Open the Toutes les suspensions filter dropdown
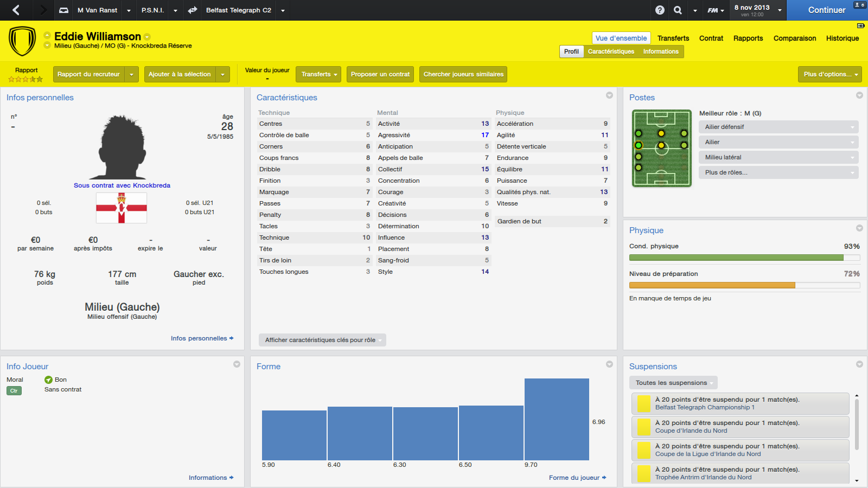This screenshot has width=868, height=488. [673, 383]
